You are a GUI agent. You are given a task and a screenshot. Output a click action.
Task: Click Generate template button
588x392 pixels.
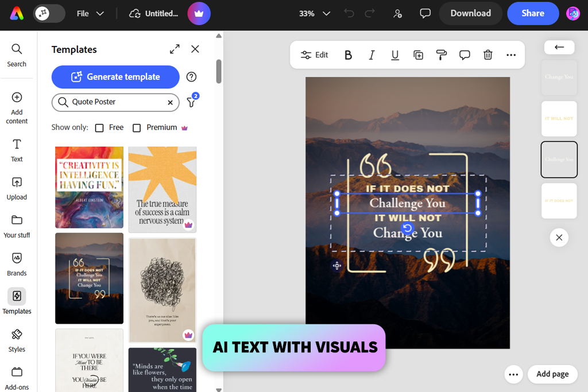[x=115, y=77]
